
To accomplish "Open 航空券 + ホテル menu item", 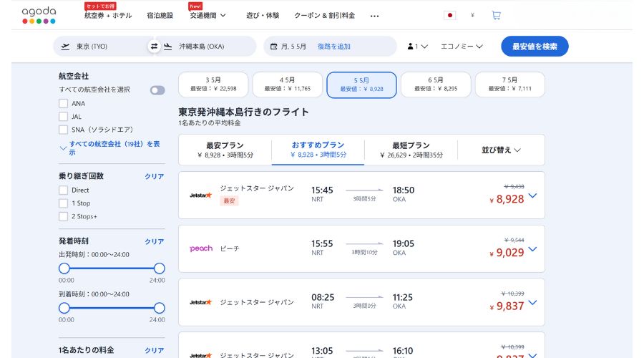I will tap(108, 16).
